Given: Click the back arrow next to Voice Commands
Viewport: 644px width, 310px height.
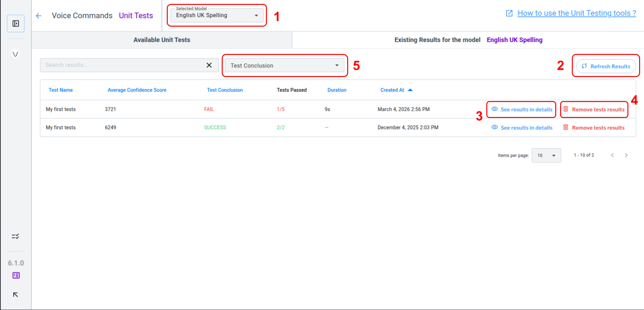Looking at the screenshot, I should (39, 16).
